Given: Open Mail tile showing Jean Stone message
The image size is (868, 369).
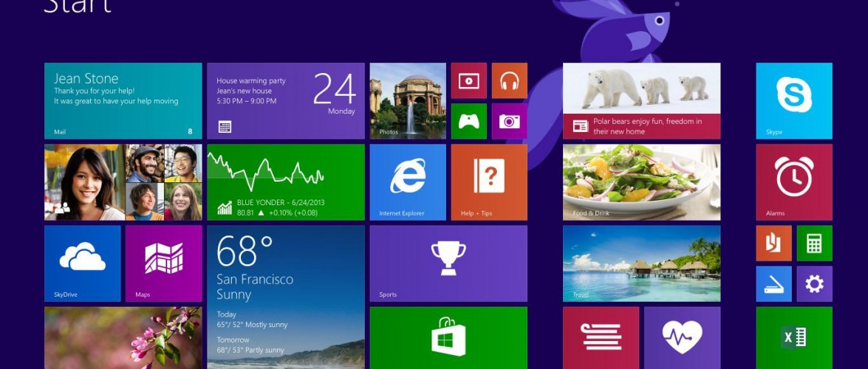Looking at the screenshot, I should point(123,100).
